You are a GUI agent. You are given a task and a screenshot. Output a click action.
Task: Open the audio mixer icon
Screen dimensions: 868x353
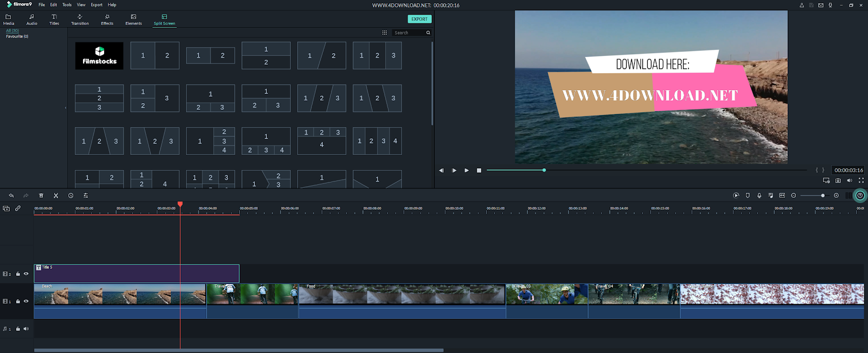pos(770,196)
